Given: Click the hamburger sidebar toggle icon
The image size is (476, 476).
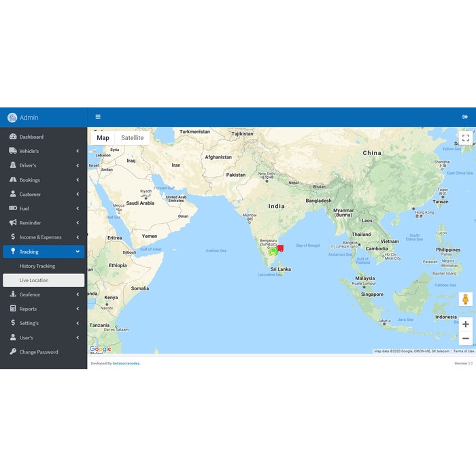Looking at the screenshot, I should [98, 117].
